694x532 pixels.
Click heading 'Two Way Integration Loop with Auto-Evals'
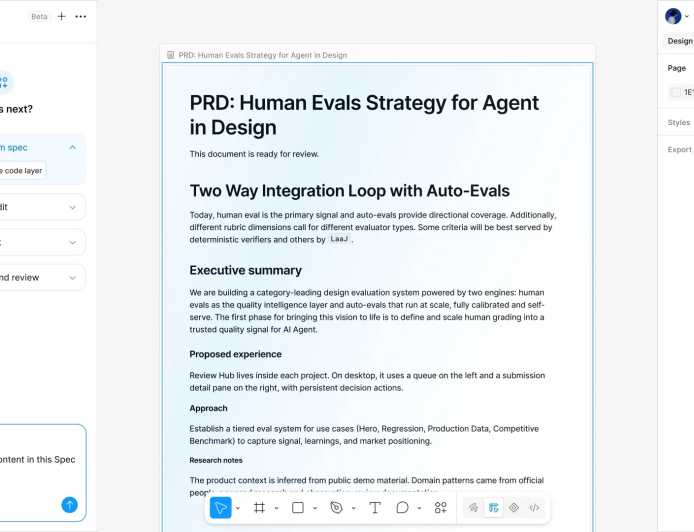click(350, 191)
